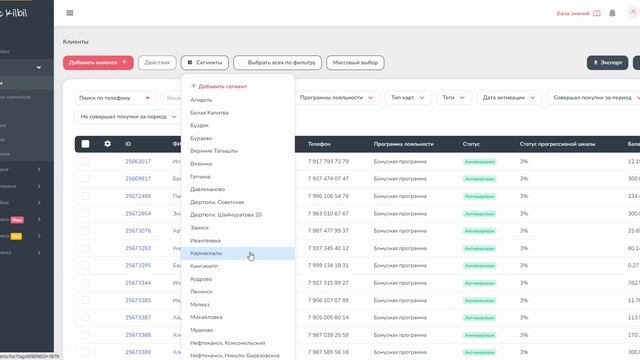Check the row checkbox for ID 25672488

pos(85,196)
